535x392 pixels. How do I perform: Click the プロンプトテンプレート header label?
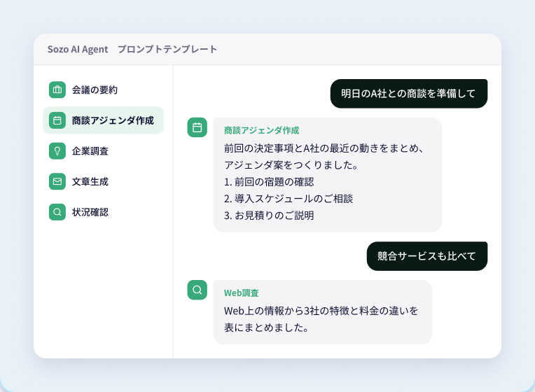click(x=167, y=50)
